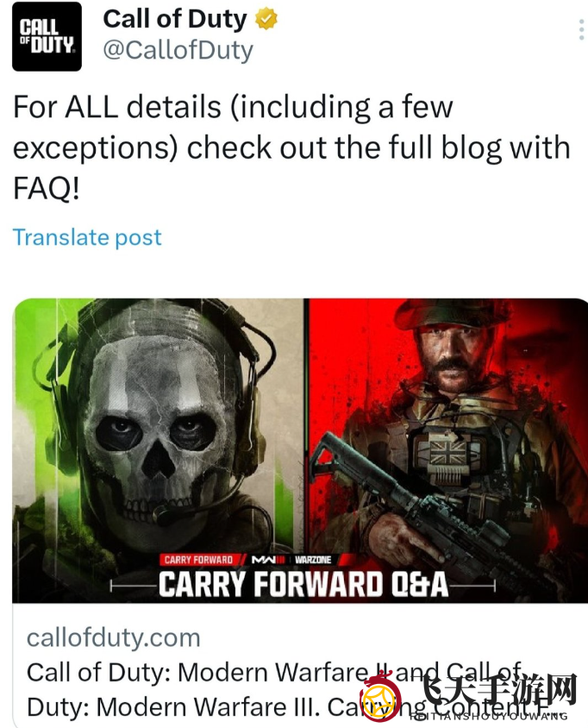Open the Call of Duty profile avatar
The height and width of the screenshot is (728, 588).
tap(47, 36)
